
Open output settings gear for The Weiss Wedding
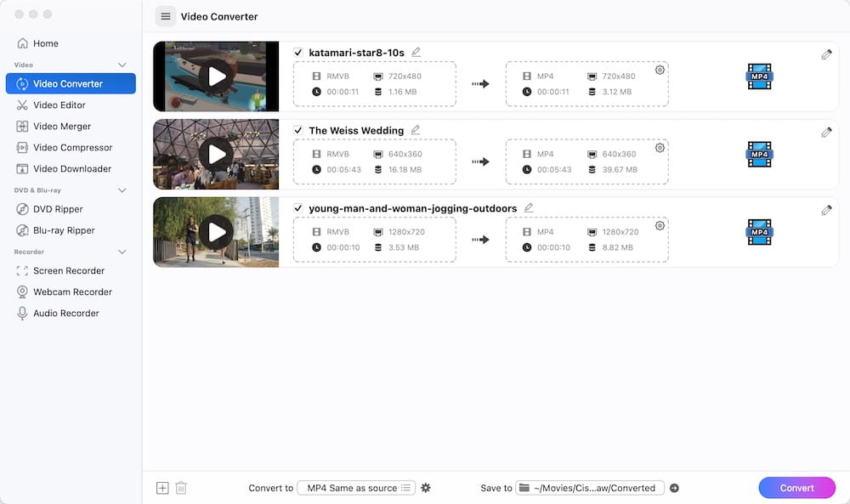coord(660,147)
